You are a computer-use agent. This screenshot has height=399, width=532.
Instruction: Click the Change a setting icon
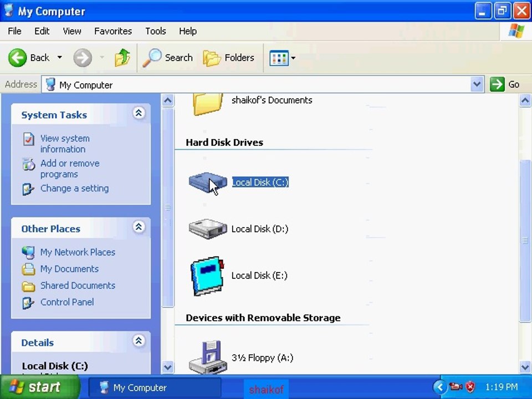tap(28, 189)
